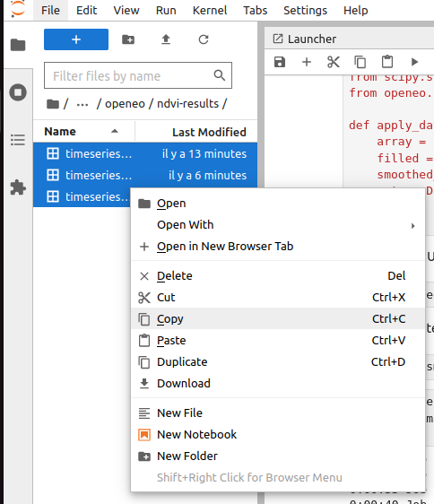Run the selected cell play button

414,62
